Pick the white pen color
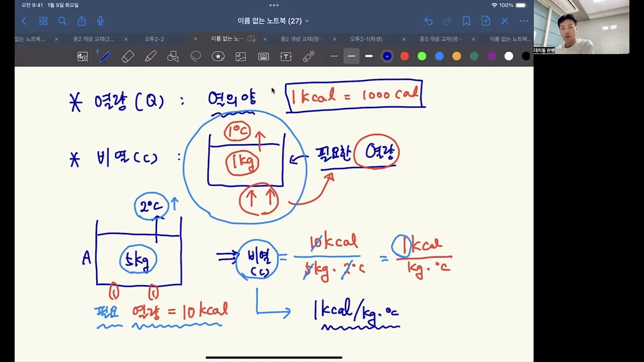644x362 pixels. pyautogui.click(x=509, y=56)
